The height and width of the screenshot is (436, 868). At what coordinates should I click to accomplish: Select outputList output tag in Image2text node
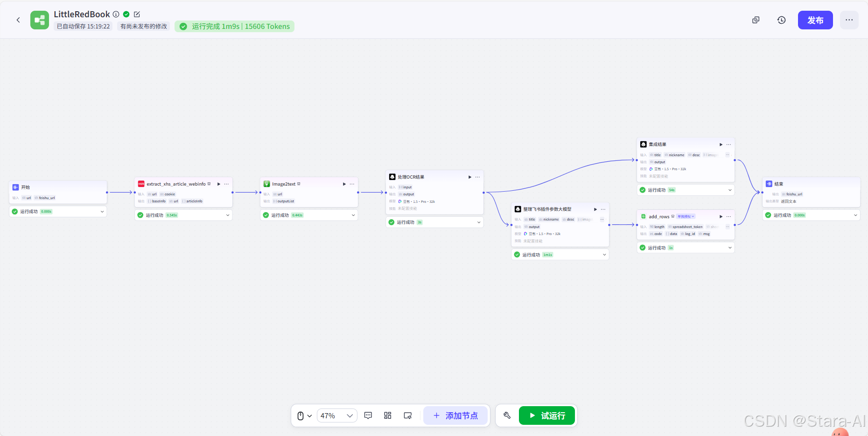click(x=284, y=201)
